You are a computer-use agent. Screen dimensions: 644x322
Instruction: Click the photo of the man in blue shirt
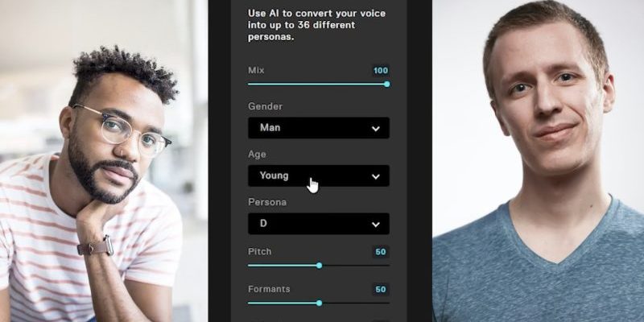(x=538, y=161)
